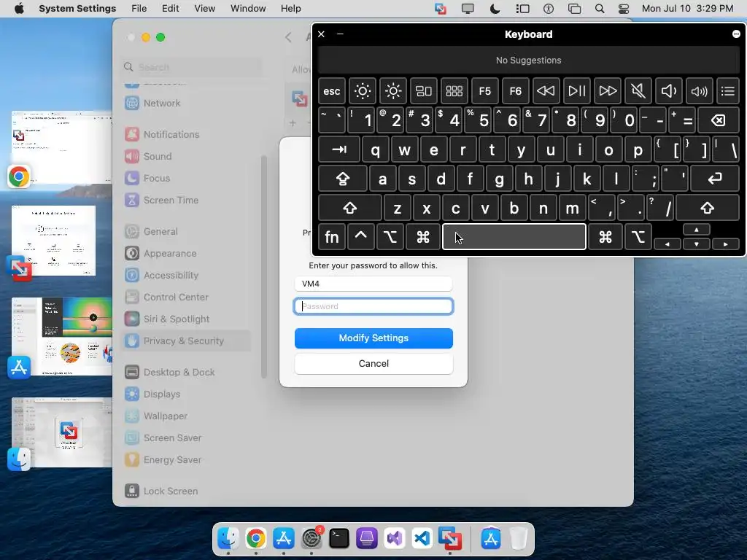Open keyboard panel options circle button
This screenshot has width=747, height=560.
pos(736,34)
